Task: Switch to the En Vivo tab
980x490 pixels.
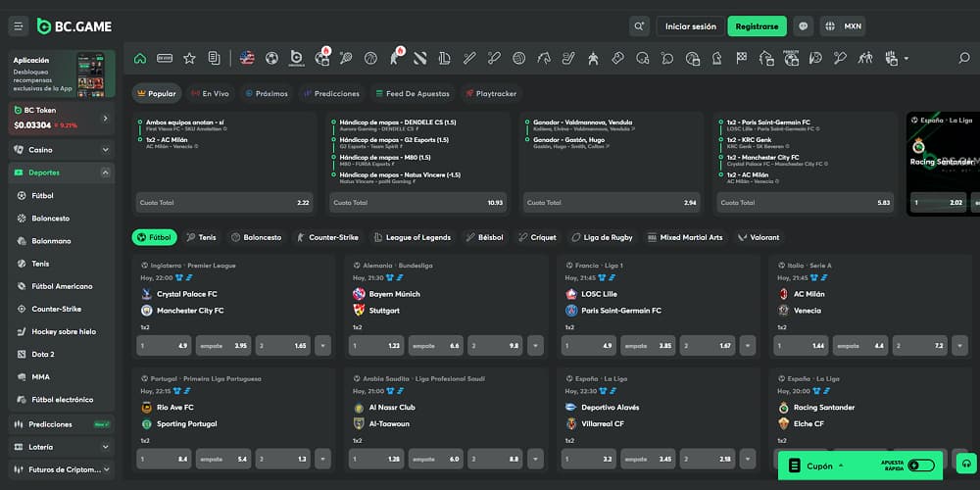Action: (x=210, y=94)
